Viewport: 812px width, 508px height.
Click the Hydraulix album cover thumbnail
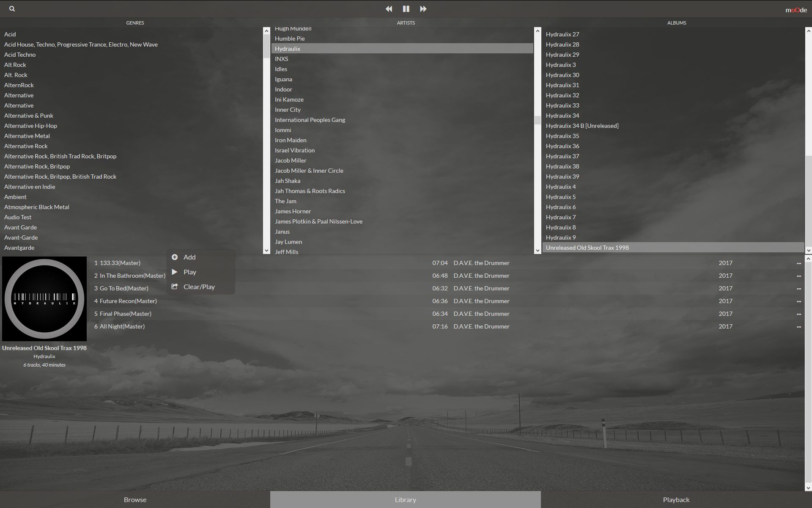(44, 299)
